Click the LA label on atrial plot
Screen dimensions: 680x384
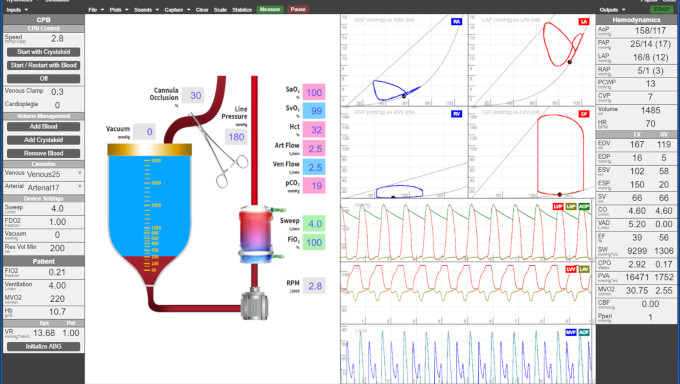coord(584,21)
